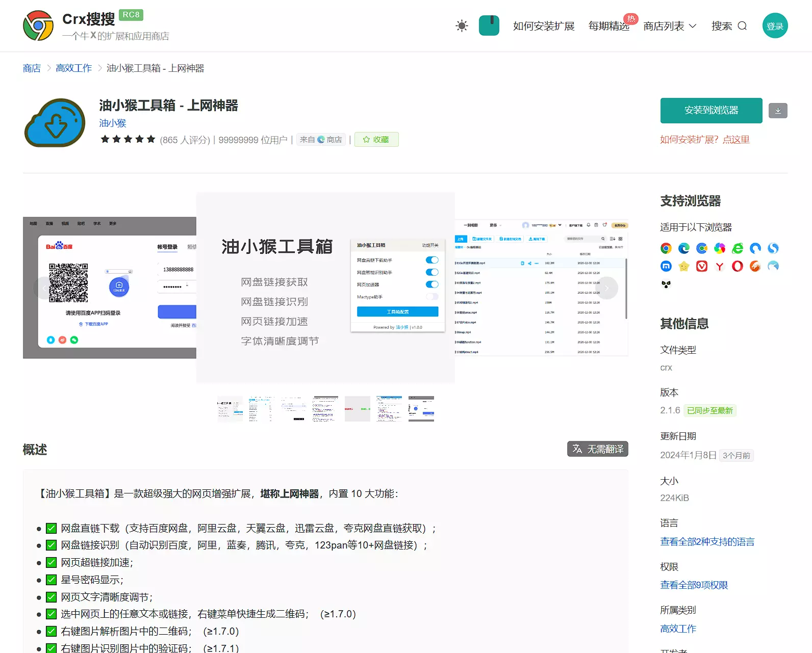Click the green Internet Explorer-style browser icon
This screenshot has width=812, height=653.
click(738, 248)
